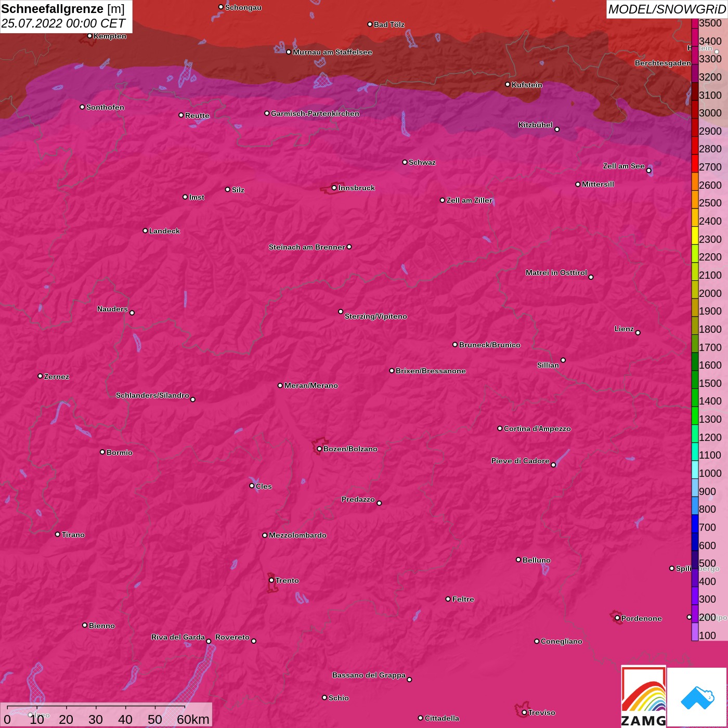This screenshot has height=728, width=728.
Task: Select the Cortina d'Ampezzo marker dot
Action: coord(500,428)
